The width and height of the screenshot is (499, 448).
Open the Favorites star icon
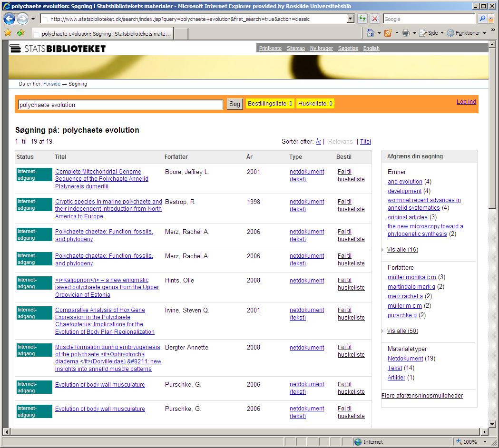(8, 33)
